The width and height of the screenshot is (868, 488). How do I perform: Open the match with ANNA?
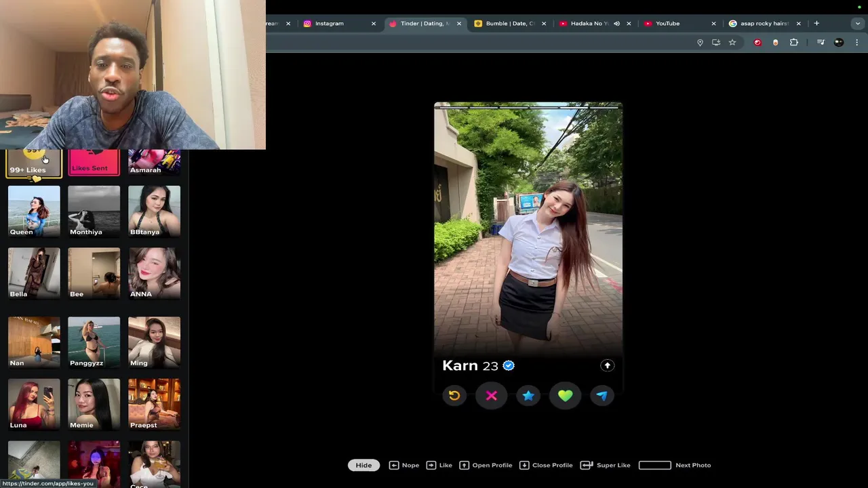(x=154, y=273)
